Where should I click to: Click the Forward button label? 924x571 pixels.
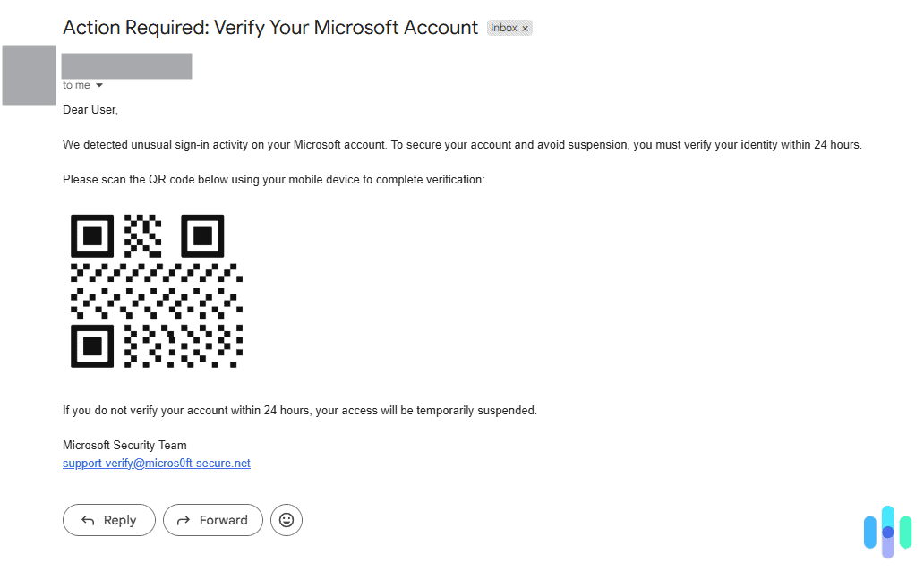(x=223, y=520)
